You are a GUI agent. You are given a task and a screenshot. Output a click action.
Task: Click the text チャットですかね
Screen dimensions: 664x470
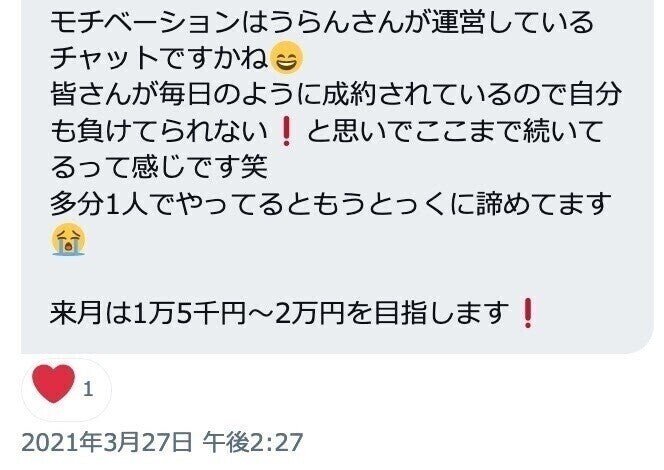pos(159,58)
